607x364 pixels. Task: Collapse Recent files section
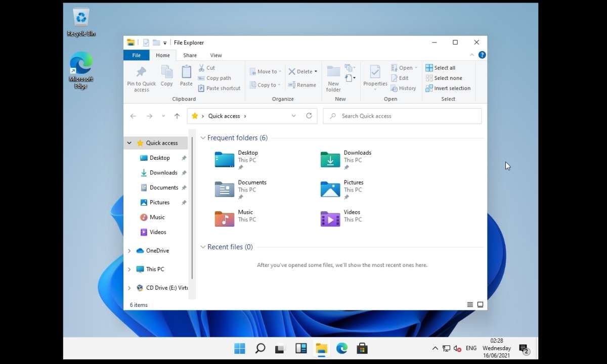203,247
